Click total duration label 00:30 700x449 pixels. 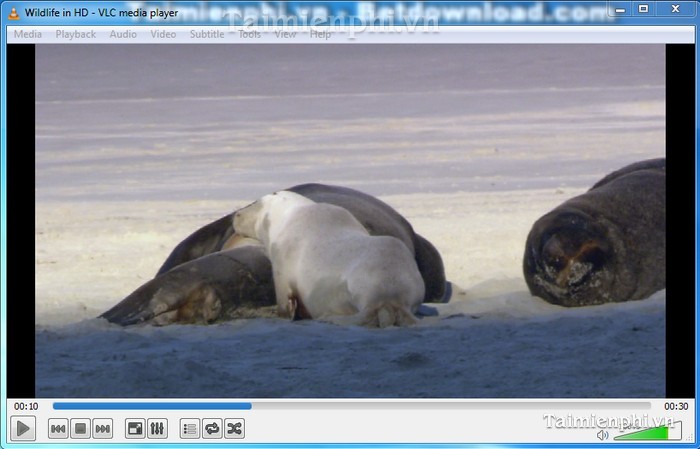click(x=676, y=406)
